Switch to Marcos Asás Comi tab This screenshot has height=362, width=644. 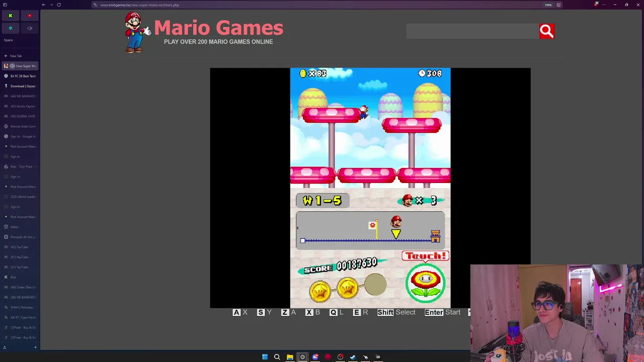pos(20,126)
